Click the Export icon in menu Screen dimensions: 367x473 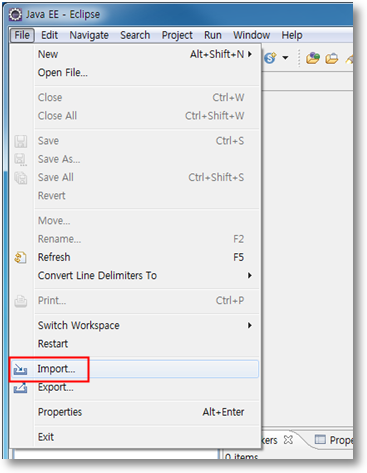tap(21, 388)
